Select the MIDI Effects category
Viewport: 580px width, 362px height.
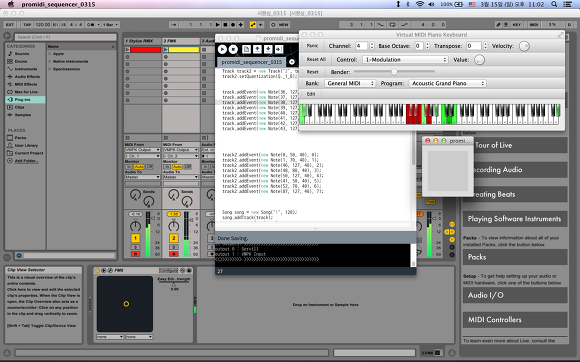pyautogui.click(x=26, y=84)
